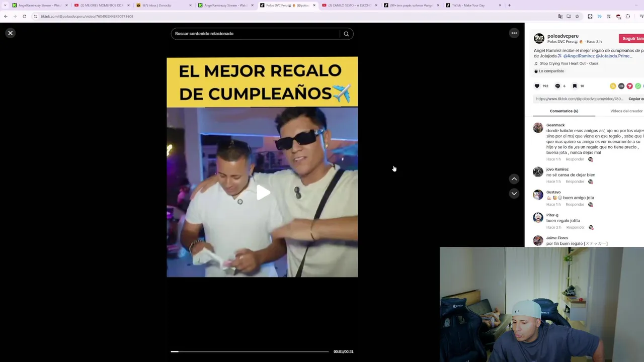Screen dimensions: 644x362
Task: Open Piter-g commenter name
Action: (552, 215)
